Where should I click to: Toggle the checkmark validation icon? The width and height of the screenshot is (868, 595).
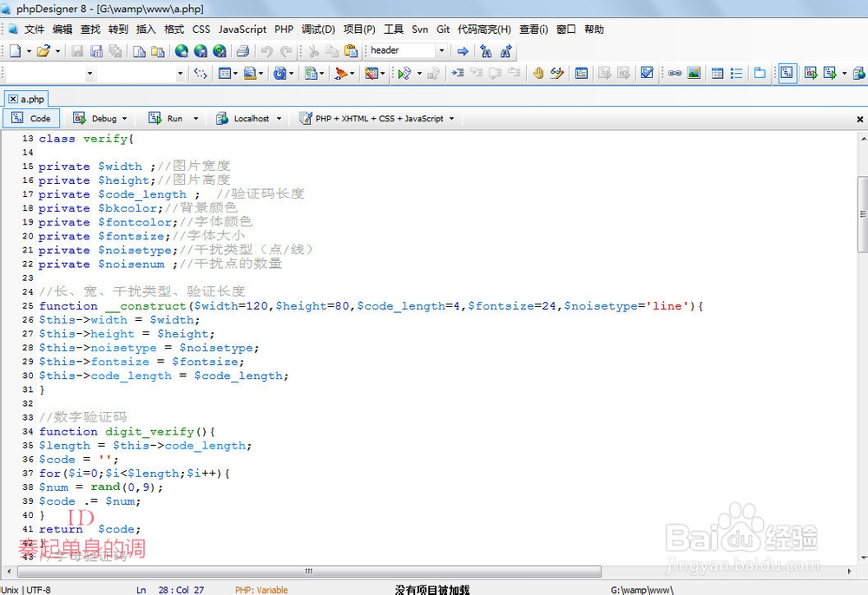647,73
